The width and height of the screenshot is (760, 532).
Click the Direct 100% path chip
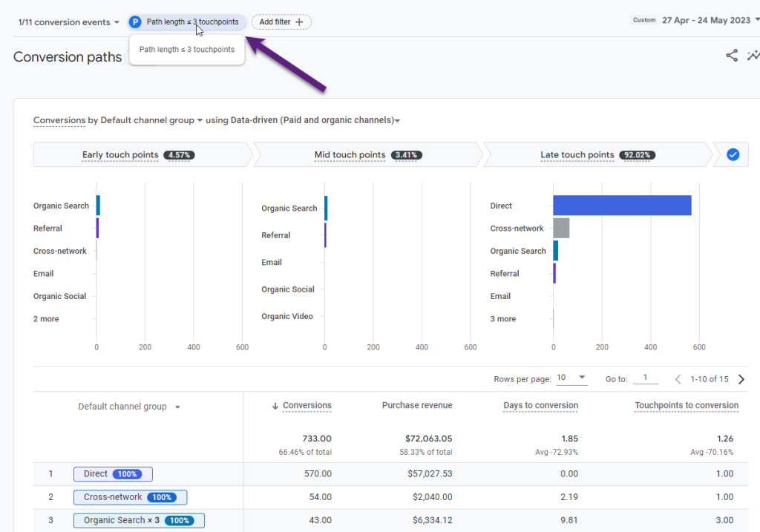(113, 474)
